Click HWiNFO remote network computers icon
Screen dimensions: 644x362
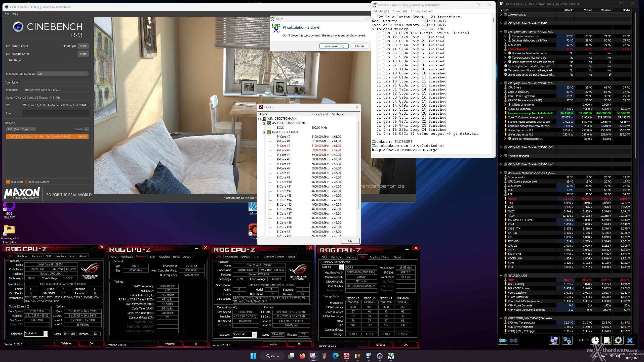(x=567, y=340)
